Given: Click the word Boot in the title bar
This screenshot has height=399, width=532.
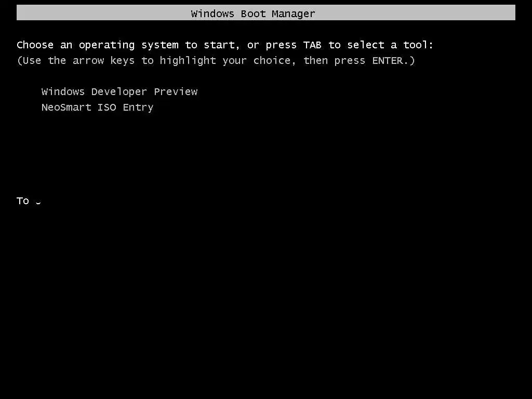Looking at the screenshot, I should pos(253,14).
